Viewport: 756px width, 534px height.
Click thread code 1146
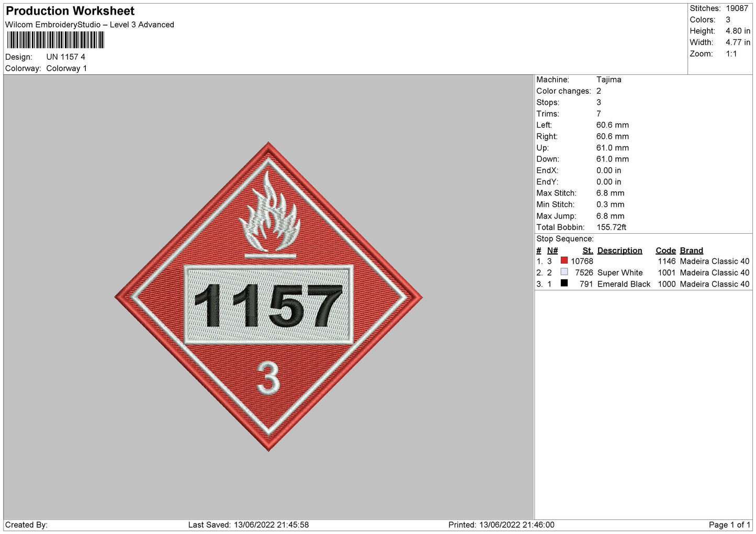(667, 262)
